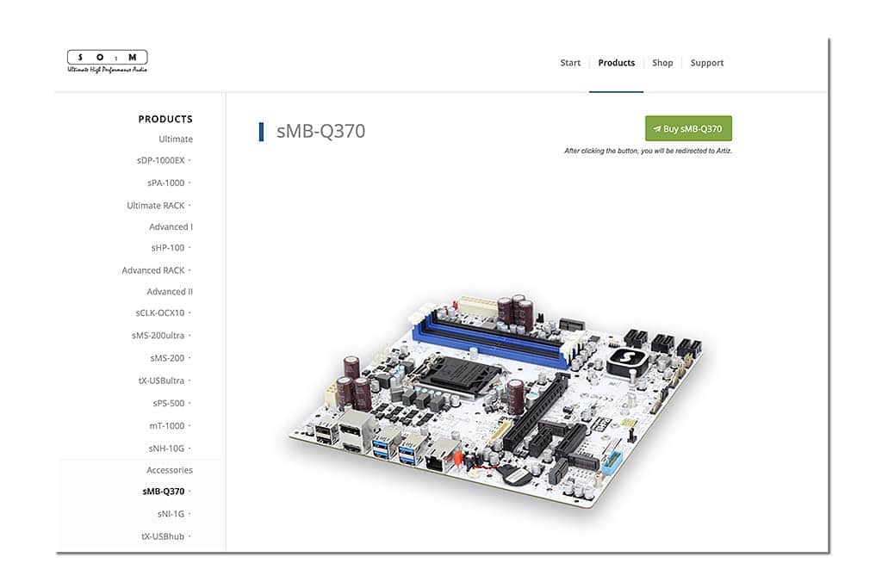Select sPA-1000 in sidebar
Image resolution: width=882 pixels, height=588 pixels.
(x=165, y=183)
